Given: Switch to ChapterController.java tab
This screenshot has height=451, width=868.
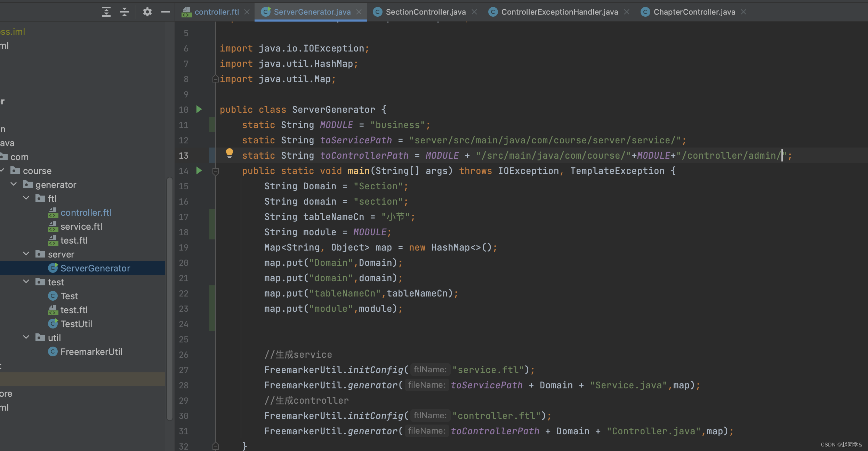Looking at the screenshot, I should point(694,12).
